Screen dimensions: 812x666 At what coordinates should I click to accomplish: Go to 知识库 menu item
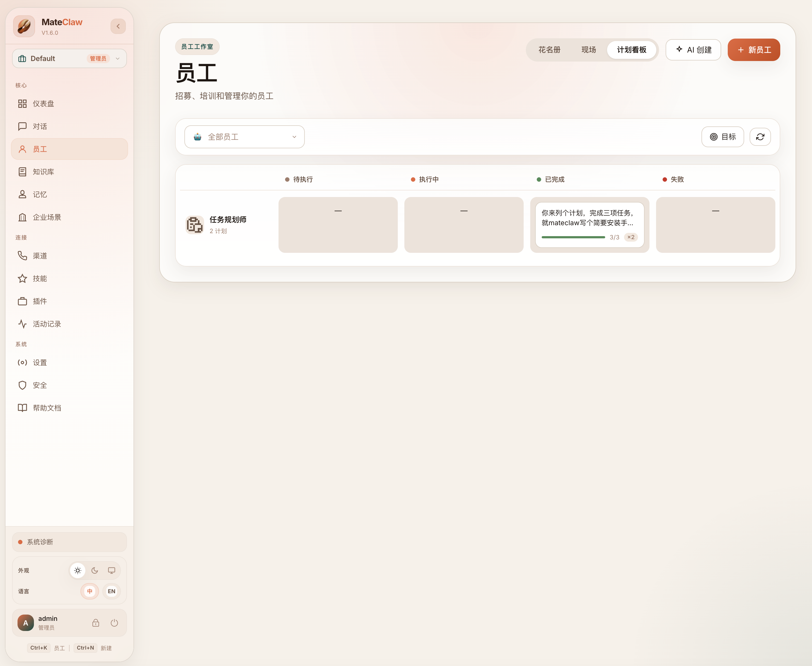(69, 172)
